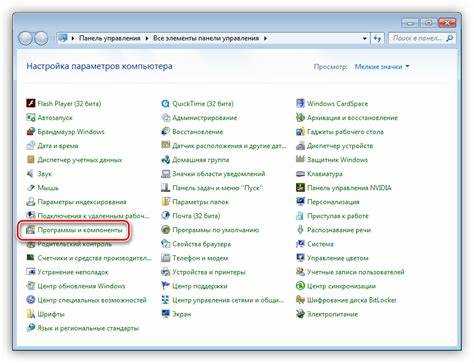Refresh the control panel view
Viewport: 474px width, 363px height.
click(377, 38)
